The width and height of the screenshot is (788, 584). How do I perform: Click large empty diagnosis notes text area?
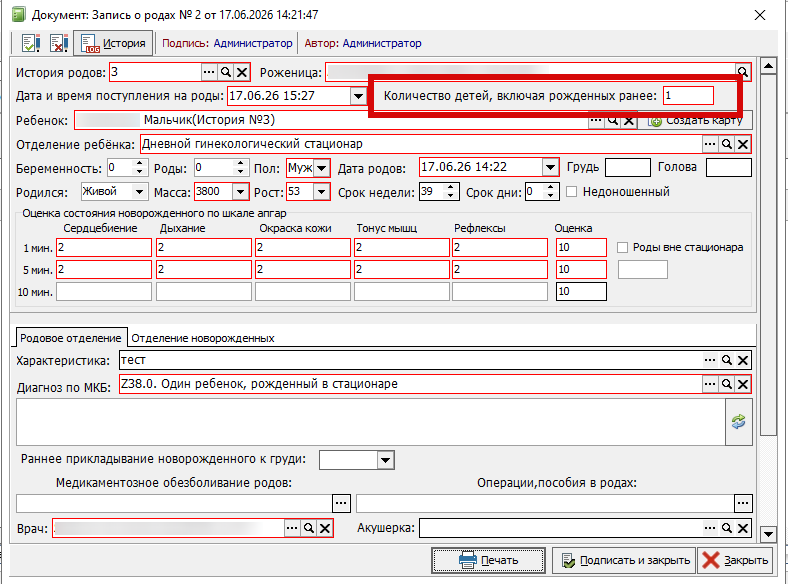(x=371, y=422)
